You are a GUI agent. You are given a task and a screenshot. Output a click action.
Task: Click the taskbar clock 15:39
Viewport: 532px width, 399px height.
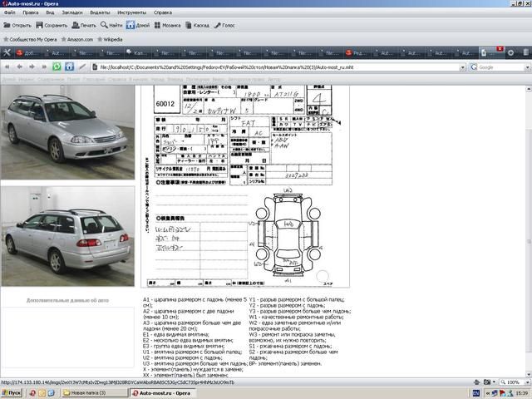(522, 393)
